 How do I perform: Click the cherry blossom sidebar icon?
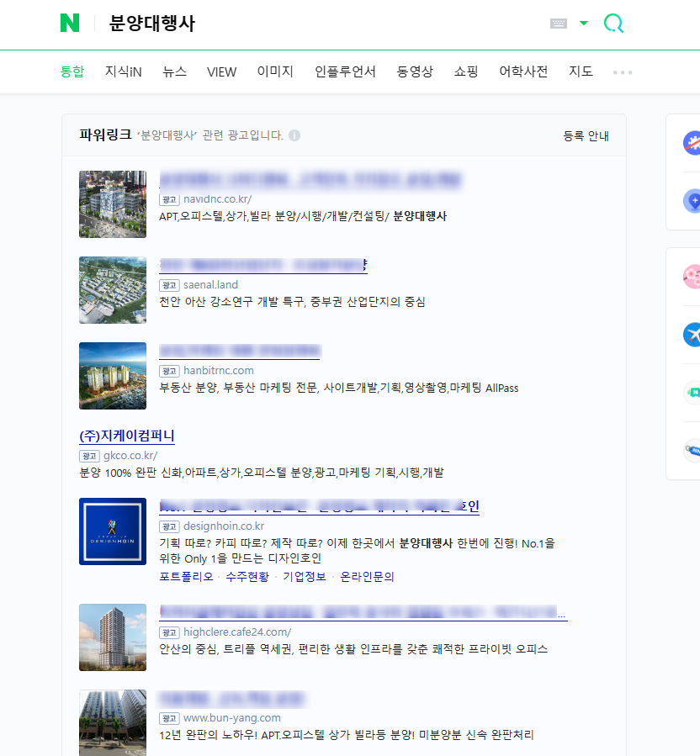pos(692,277)
